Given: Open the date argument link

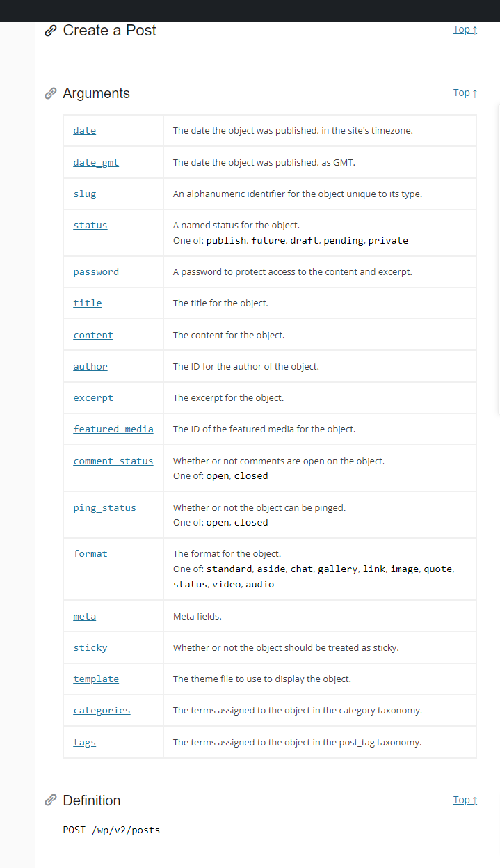Looking at the screenshot, I should (x=85, y=131).
